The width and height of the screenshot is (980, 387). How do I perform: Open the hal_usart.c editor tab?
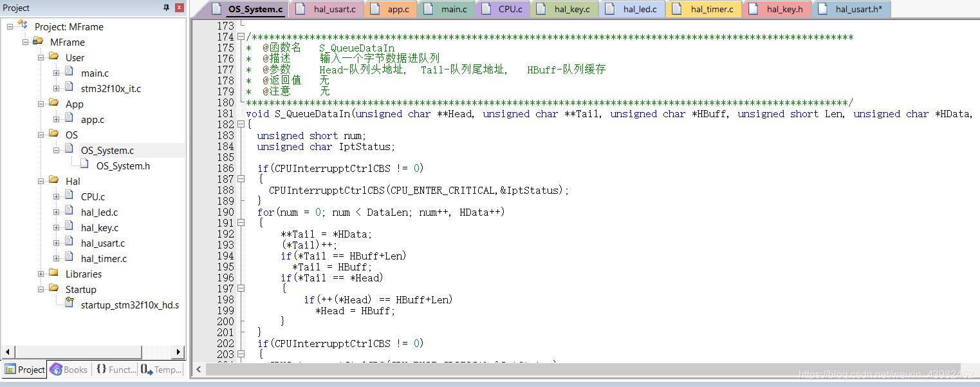[x=327, y=9]
